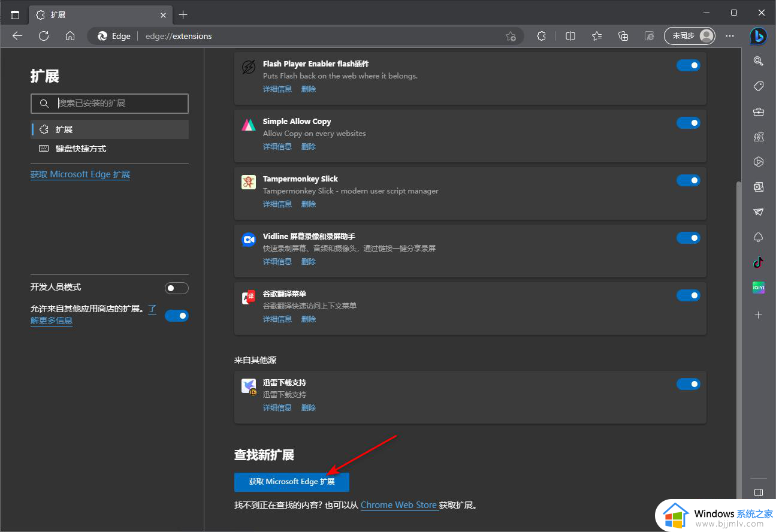Go back to the previous page
The width and height of the screenshot is (776, 532).
tap(17, 36)
